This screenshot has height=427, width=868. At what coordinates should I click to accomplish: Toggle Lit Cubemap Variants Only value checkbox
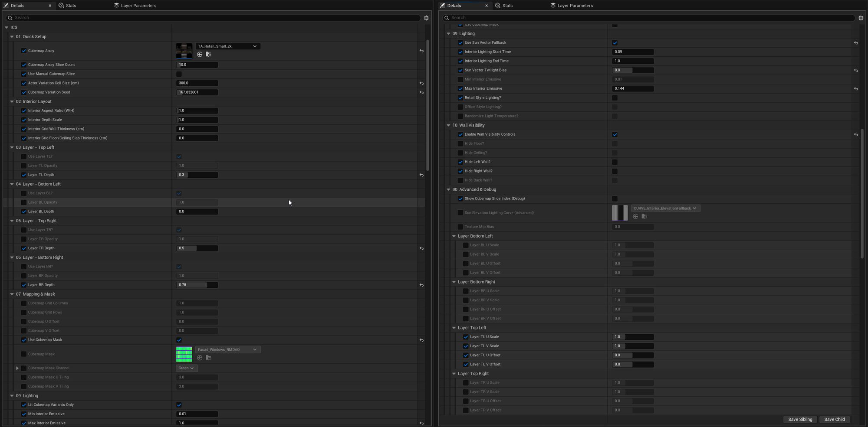pyautogui.click(x=179, y=405)
